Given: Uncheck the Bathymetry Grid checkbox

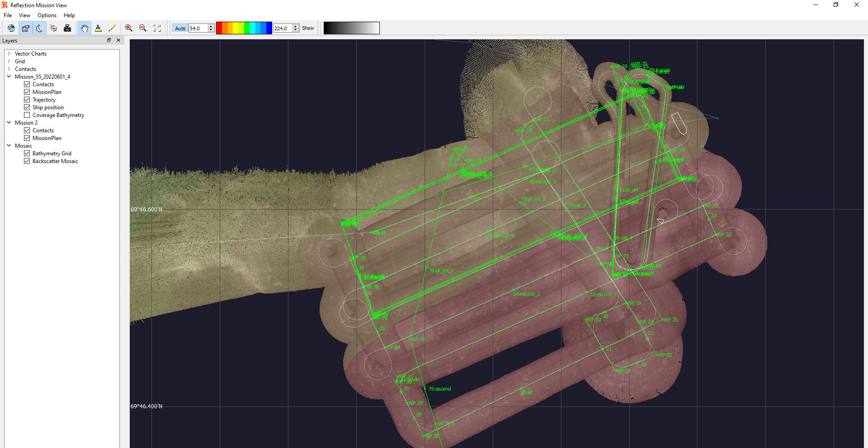Looking at the screenshot, I should [x=27, y=154].
